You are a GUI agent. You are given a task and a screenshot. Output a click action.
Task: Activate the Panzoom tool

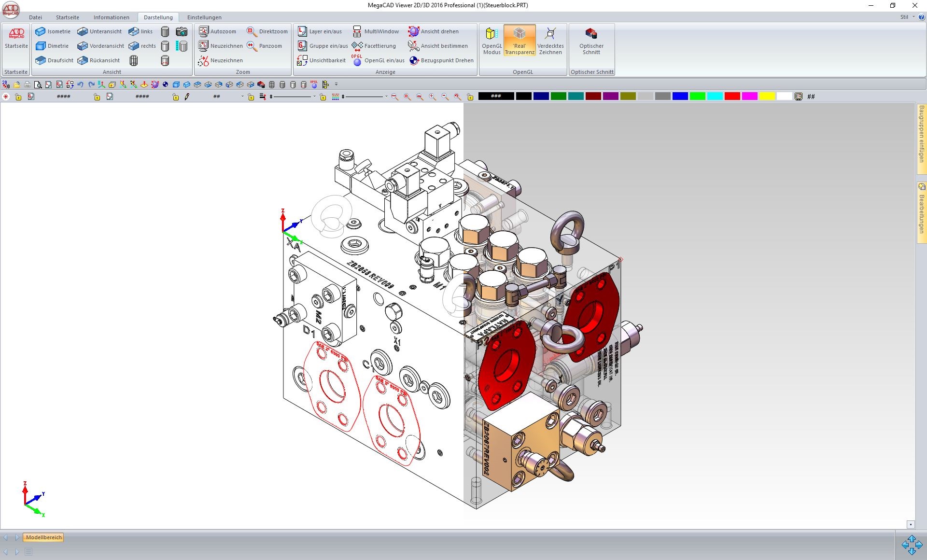click(x=264, y=46)
